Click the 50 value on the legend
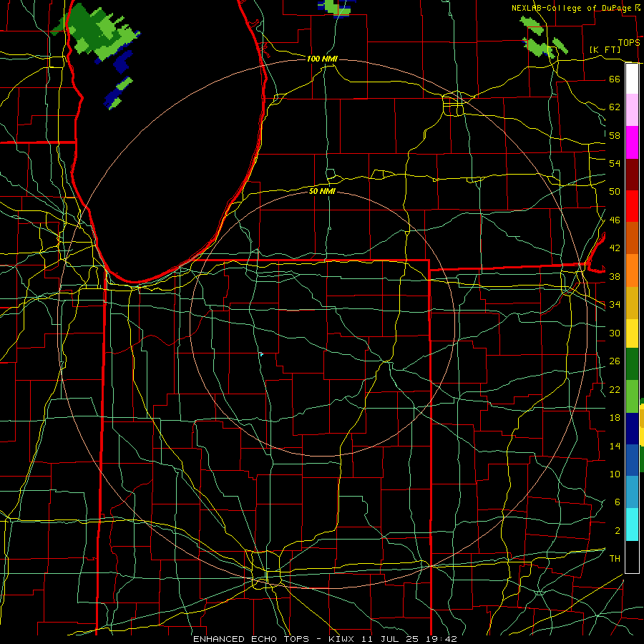 pos(615,191)
